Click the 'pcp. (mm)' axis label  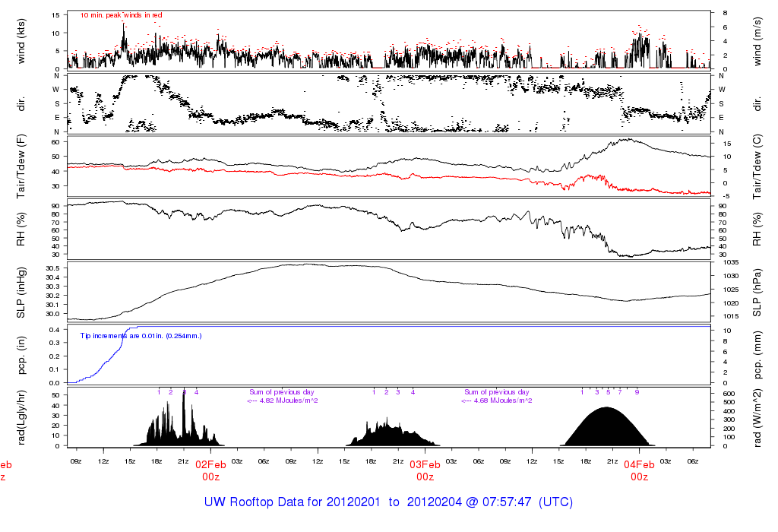757,356
